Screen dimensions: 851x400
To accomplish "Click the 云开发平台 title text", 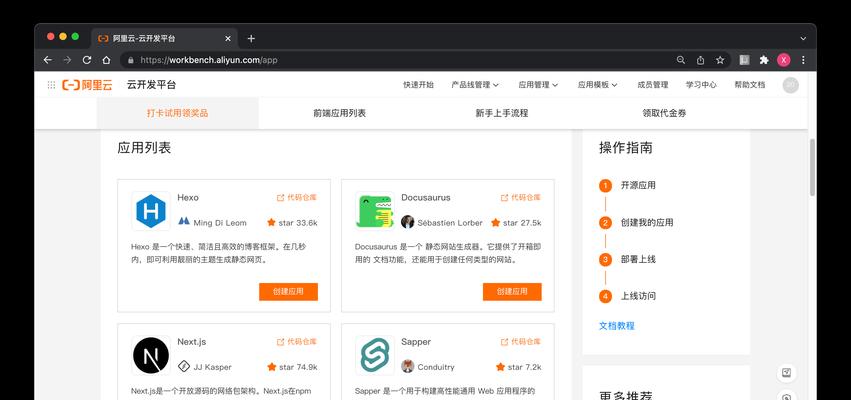I will click(x=151, y=85).
